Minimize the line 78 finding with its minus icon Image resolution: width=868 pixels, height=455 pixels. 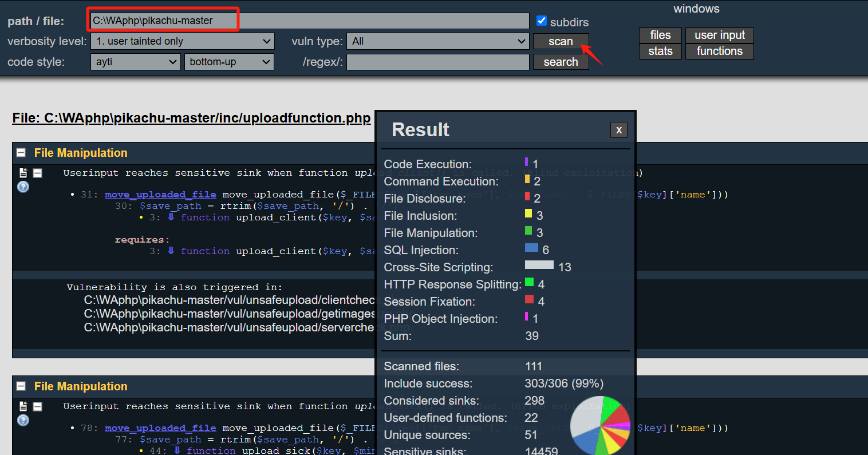click(38, 406)
